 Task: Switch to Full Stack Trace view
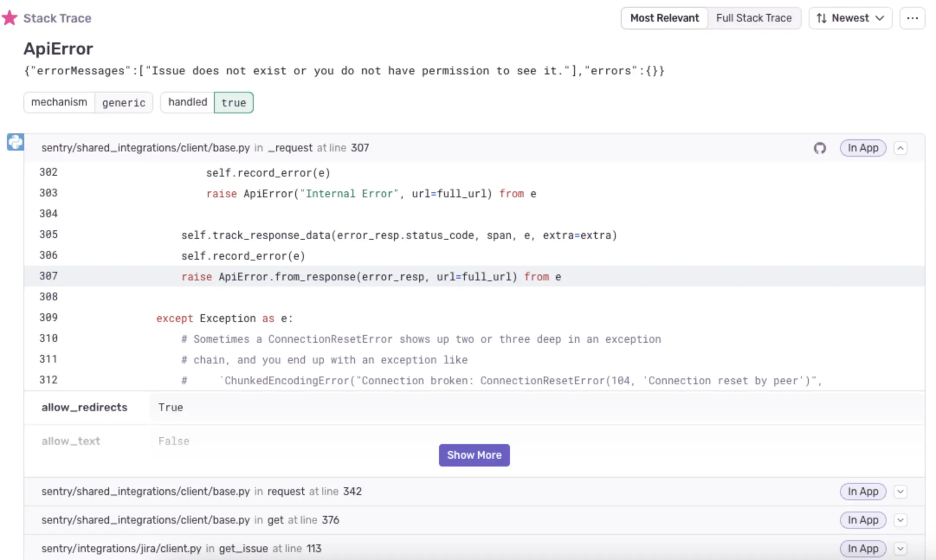754,18
